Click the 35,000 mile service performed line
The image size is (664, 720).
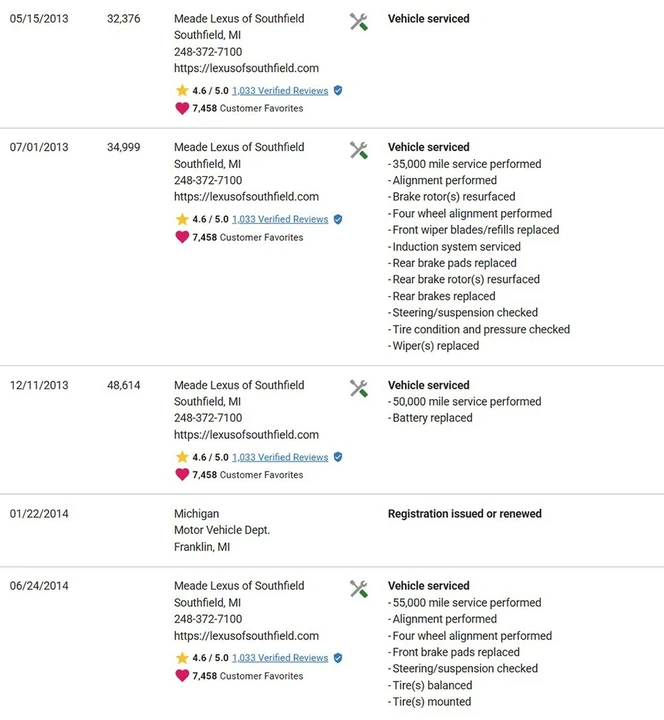(465, 164)
